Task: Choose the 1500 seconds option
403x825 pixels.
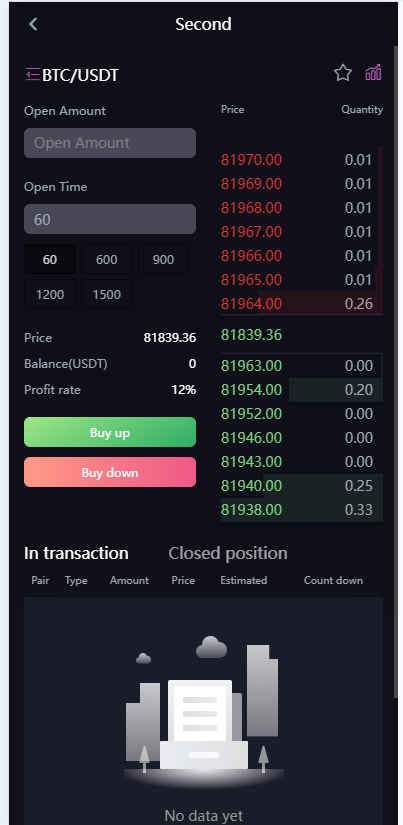Action: click(x=107, y=294)
